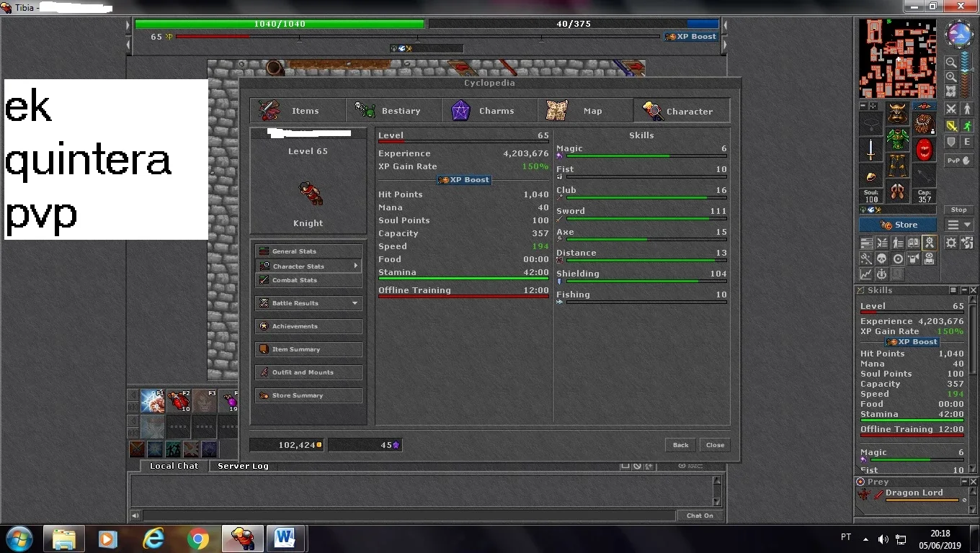Click the ring equipment slot
The width and height of the screenshot is (980, 553).
point(870,176)
